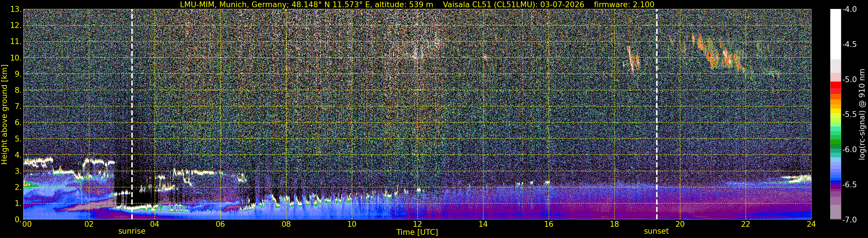The image size is (868, 238).
Task: Click the '10' time tick label
Action: 352,224
